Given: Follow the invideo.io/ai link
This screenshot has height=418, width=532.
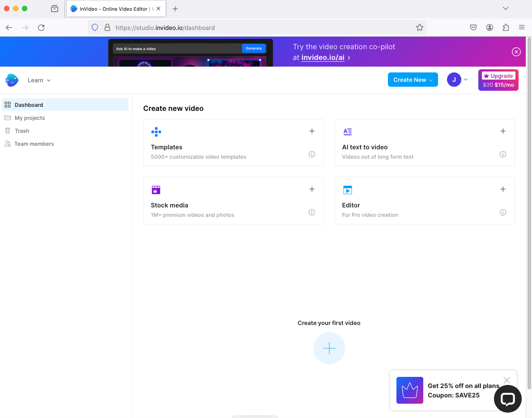Looking at the screenshot, I should 323,58.
